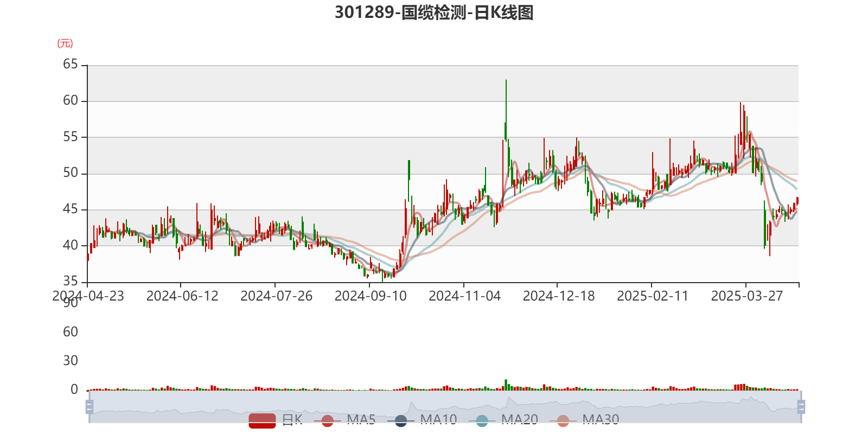Toggle the 日K candlestick series in legend

[276, 420]
